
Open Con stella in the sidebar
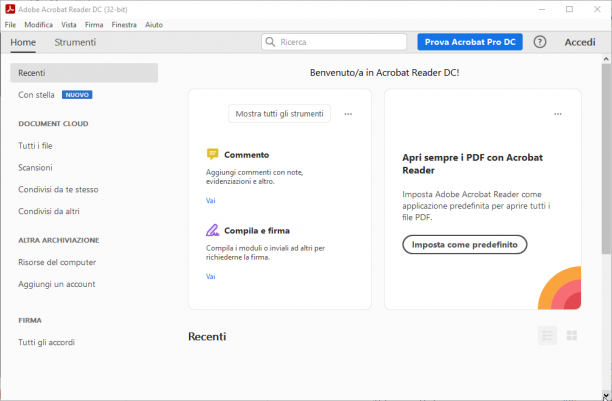(36, 95)
